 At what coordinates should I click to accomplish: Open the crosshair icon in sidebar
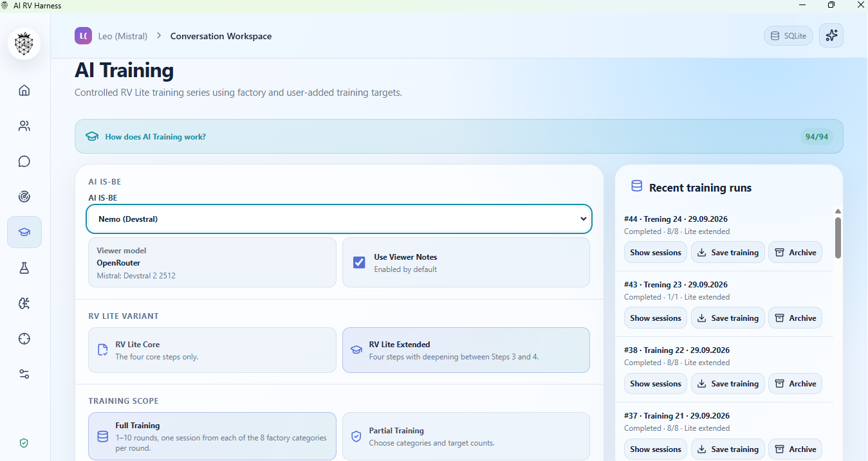[24, 339]
